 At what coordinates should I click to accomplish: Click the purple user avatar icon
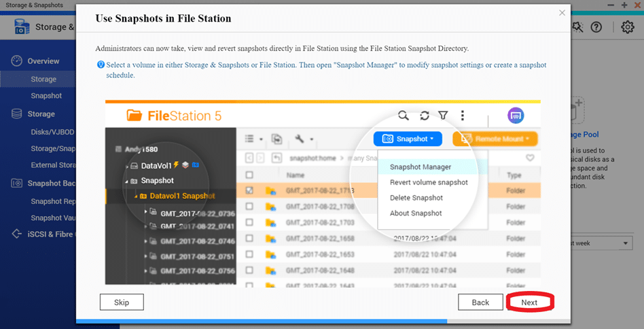(x=516, y=116)
